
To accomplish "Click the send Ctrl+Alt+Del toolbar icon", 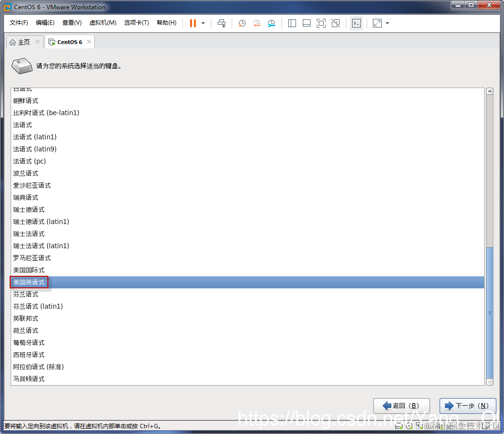I will [222, 23].
